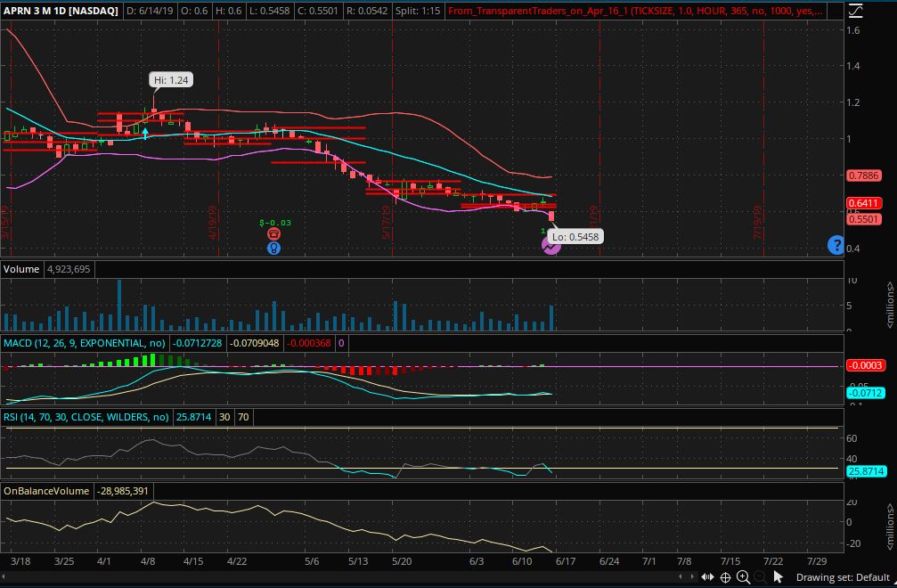Open the MACD (12, 26, 9) study label
This screenshot has width=897, height=588.
pyautogui.click(x=84, y=343)
